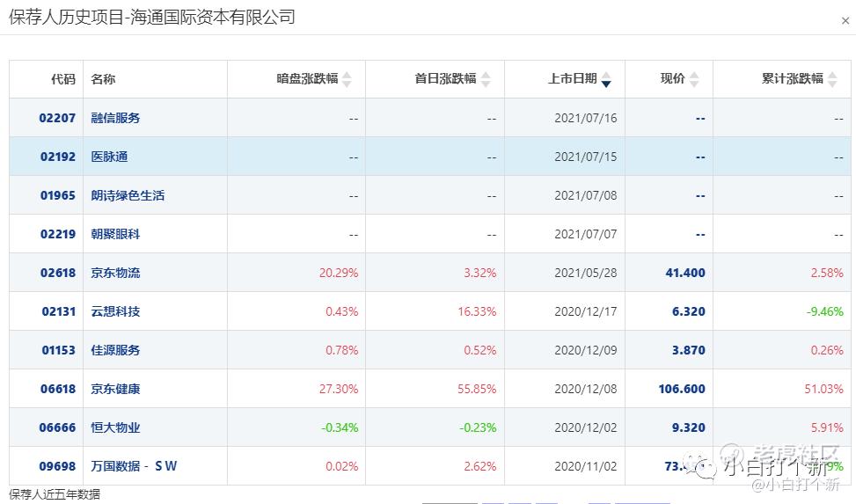Select the 保荐人近五年数据 footnote
This screenshot has width=856, height=504.
[55, 494]
